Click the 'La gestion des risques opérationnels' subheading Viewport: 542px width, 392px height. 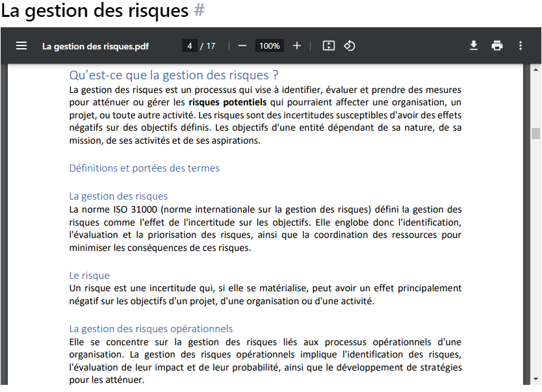151,329
